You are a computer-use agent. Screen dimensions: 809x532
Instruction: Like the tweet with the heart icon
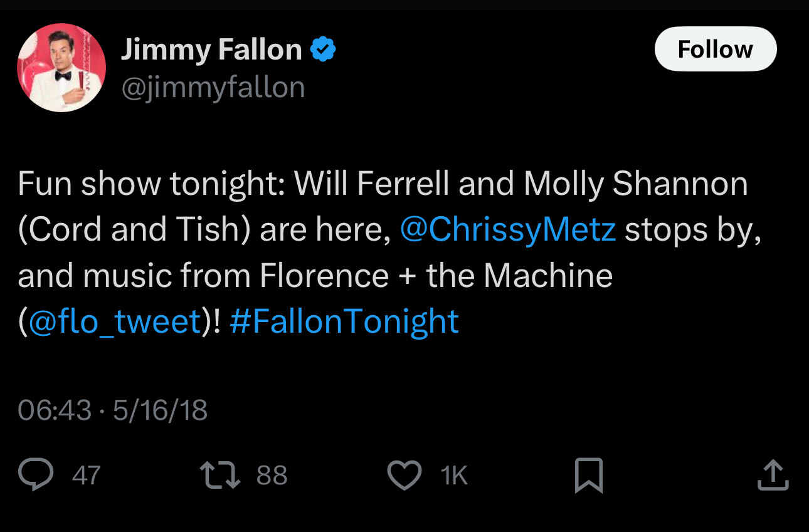(x=404, y=475)
